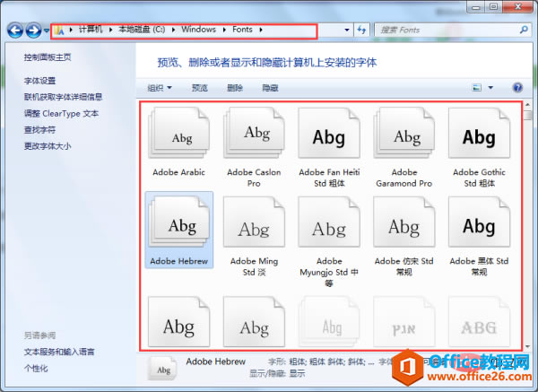Click the Adobe Arabic name label
Screen dimensions: 538x392
tap(178, 172)
